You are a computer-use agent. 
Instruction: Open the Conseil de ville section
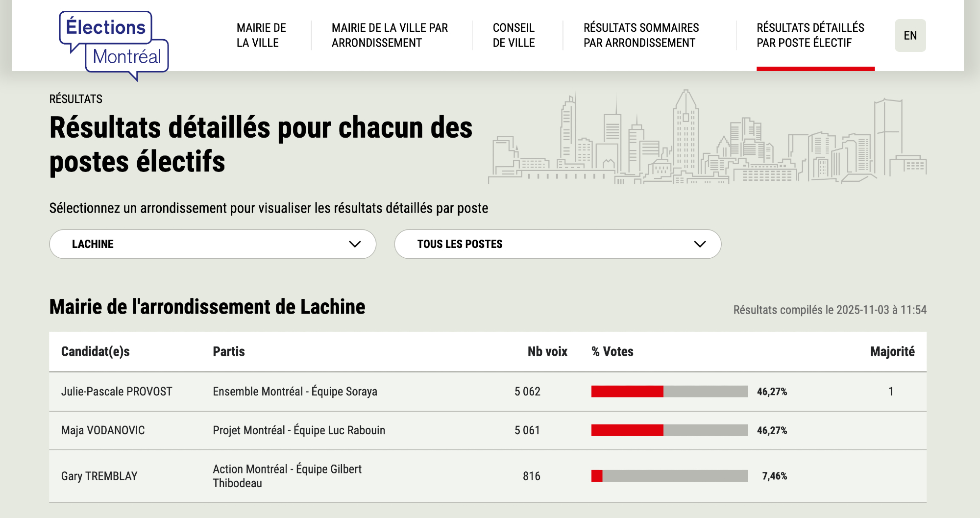click(514, 35)
